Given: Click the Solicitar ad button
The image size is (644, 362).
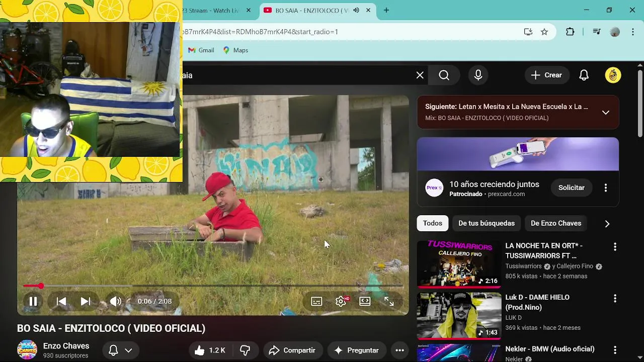Looking at the screenshot, I should click(572, 188).
